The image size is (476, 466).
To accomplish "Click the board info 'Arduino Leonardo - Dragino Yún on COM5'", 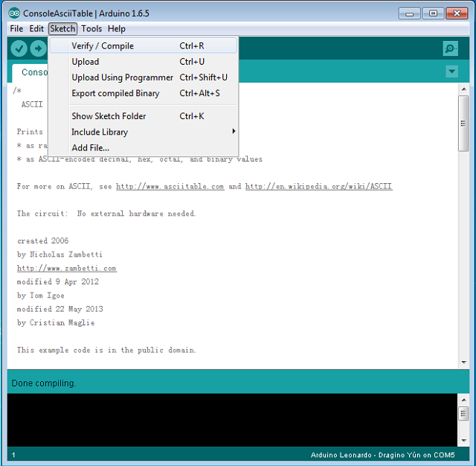I will point(382,455).
